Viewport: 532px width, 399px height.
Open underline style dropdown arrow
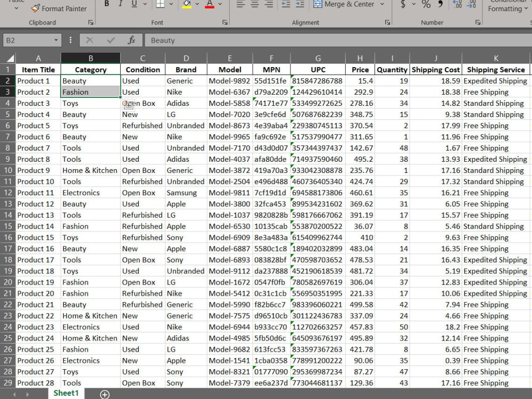click(x=145, y=4)
